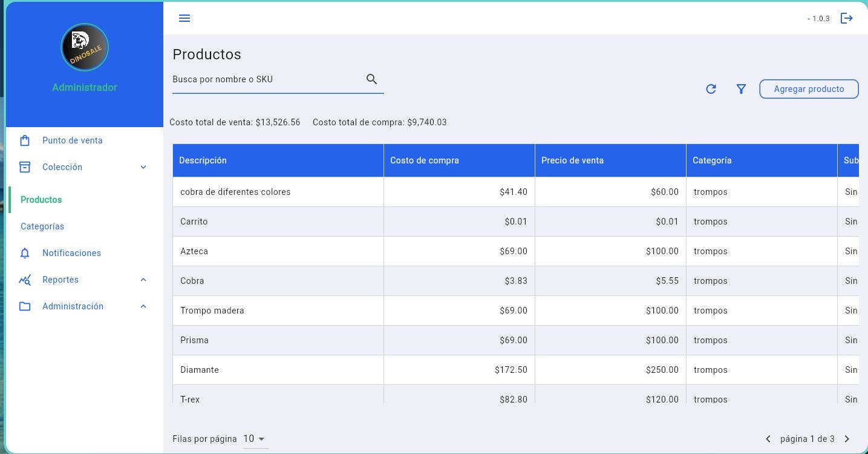Sort by Costo de compra column header
Viewport: 868px width, 454px height.
[x=425, y=160]
